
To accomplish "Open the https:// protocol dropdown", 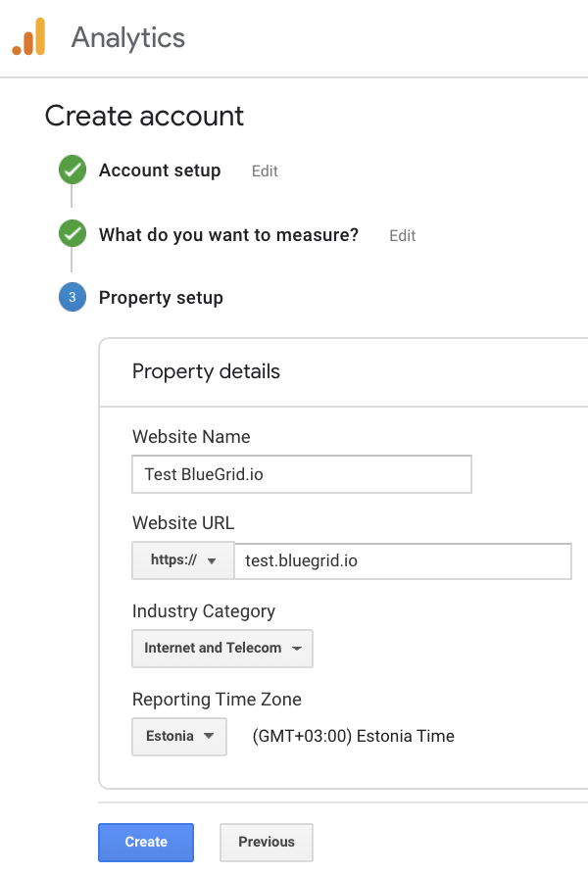I will click(x=183, y=560).
